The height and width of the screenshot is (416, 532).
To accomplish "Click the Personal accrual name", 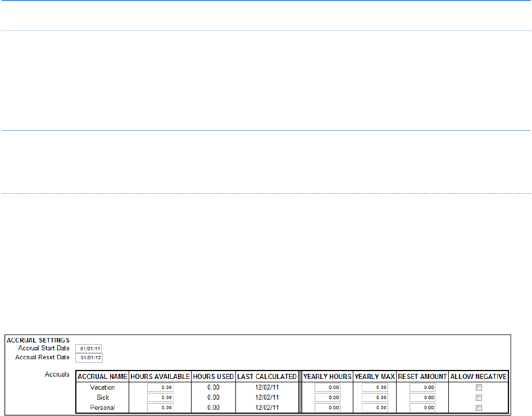I will pyautogui.click(x=102, y=408).
